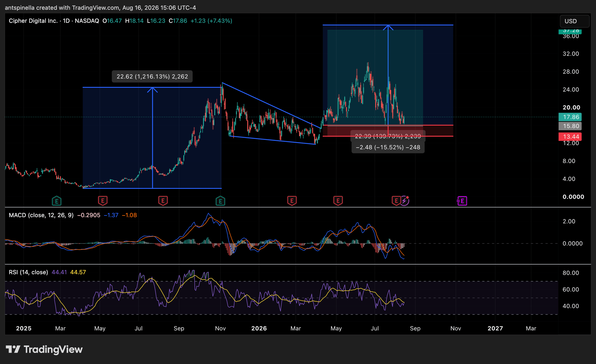Viewport: 596px width, 364px height.
Task: Click the red earnings marker near May 2025
Action: [x=103, y=201]
